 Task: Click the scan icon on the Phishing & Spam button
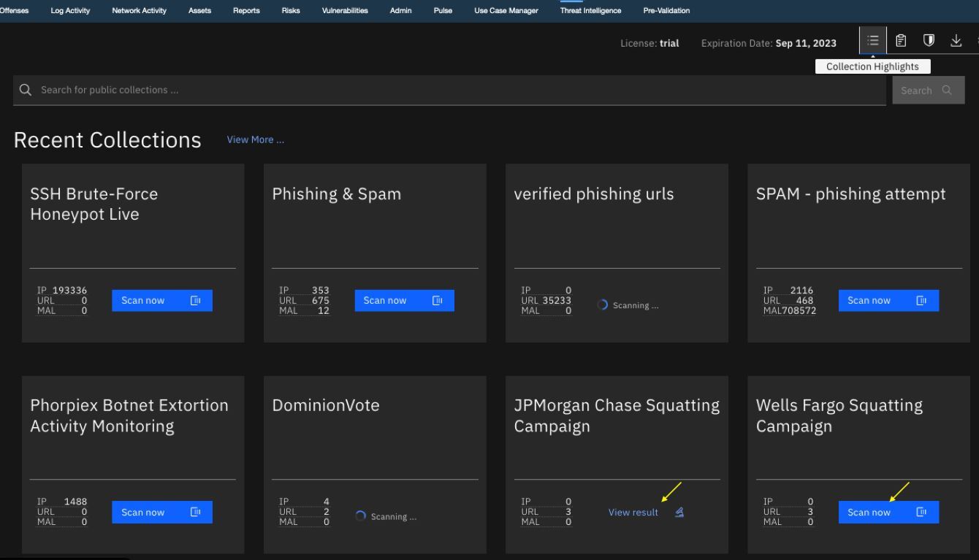pos(437,301)
